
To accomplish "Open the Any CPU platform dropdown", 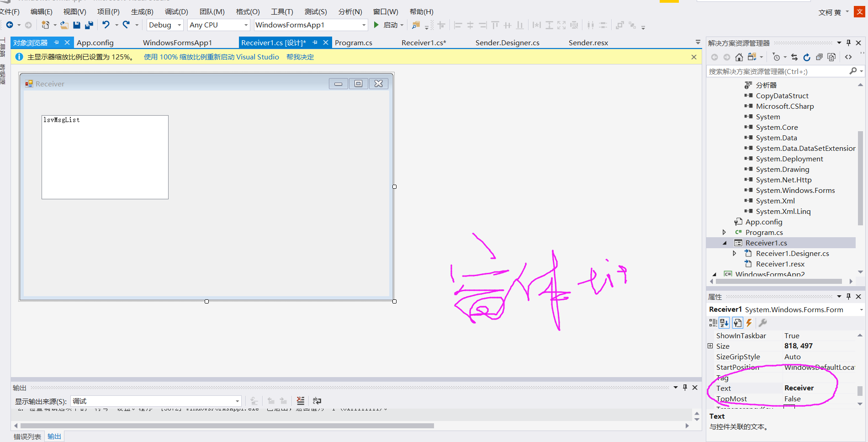I will (x=246, y=25).
